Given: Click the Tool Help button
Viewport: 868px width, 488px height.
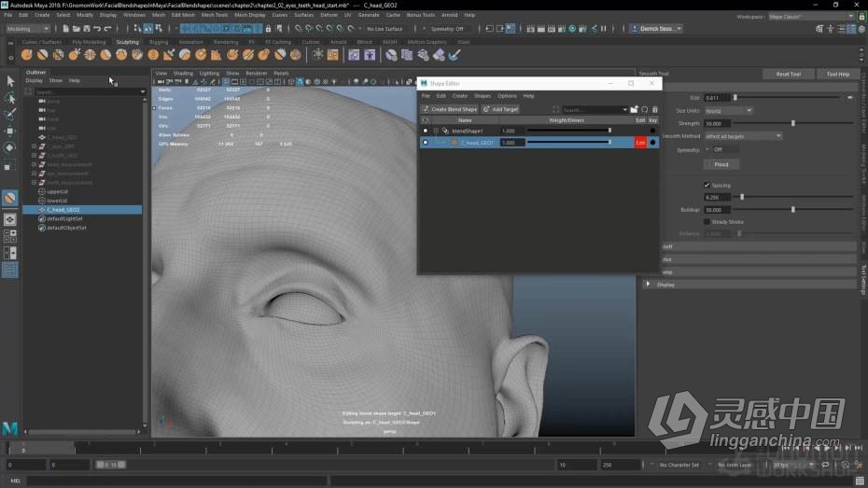Looking at the screenshot, I should 837,74.
